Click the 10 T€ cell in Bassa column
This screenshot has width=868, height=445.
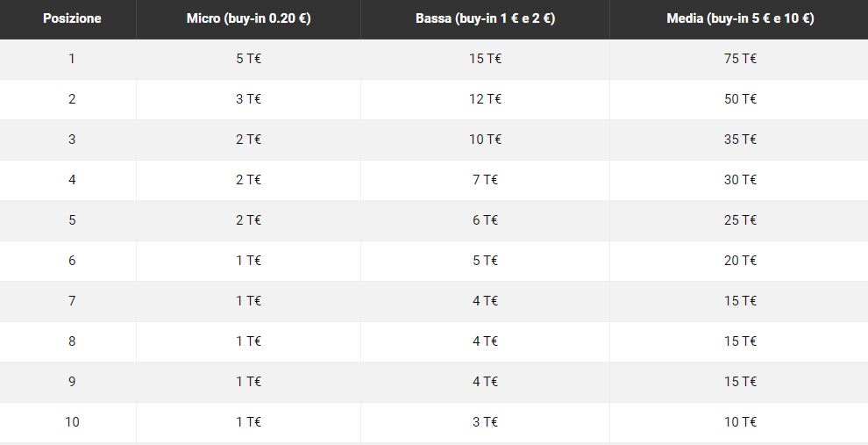pyautogui.click(x=485, y=140)
